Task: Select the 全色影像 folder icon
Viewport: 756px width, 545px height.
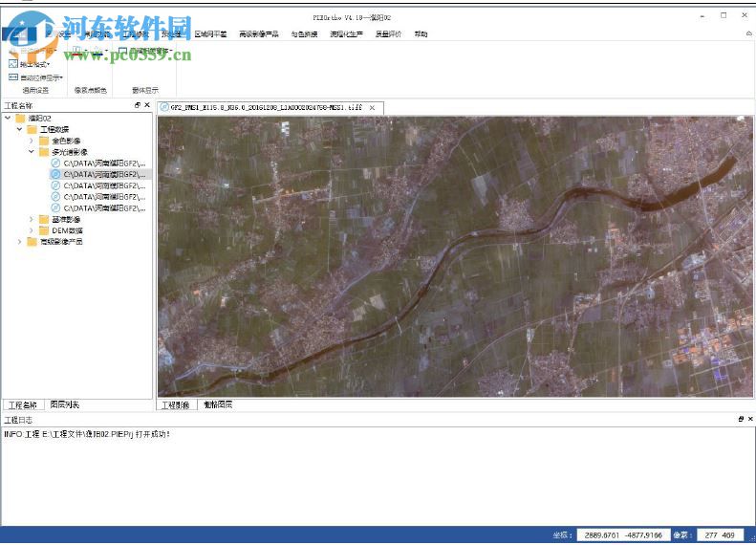Action: [x=44, y=141]
